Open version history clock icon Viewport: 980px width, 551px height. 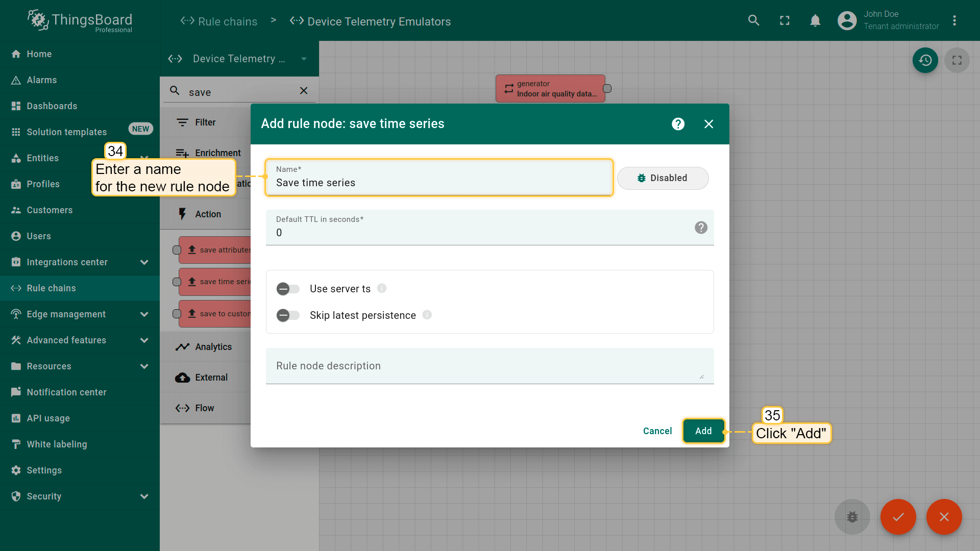tap(925, 60)
